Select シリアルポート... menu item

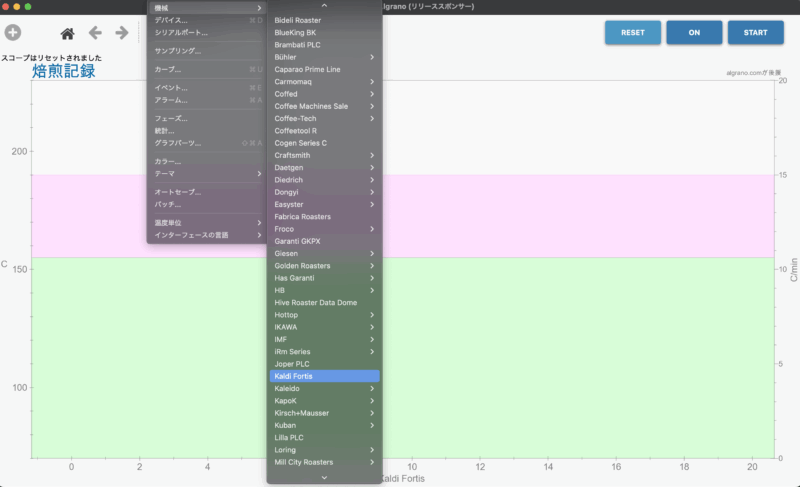point(207,33)
